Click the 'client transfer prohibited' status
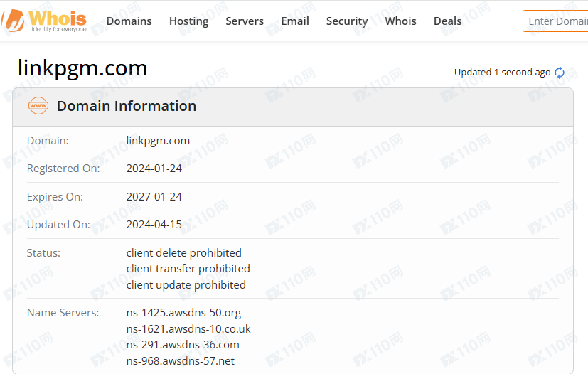The image size is (588, 374). (188, 269)
